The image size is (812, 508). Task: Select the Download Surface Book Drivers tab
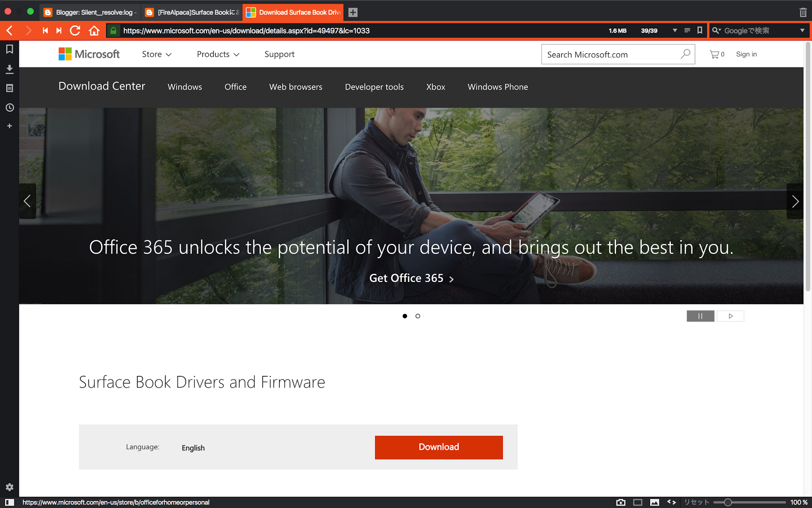point(293,12)
